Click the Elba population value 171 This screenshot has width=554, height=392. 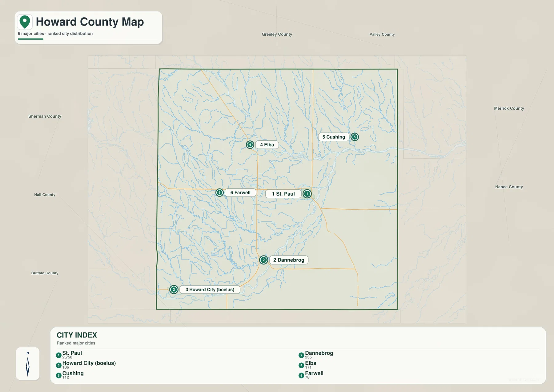[x=308, y=367]
